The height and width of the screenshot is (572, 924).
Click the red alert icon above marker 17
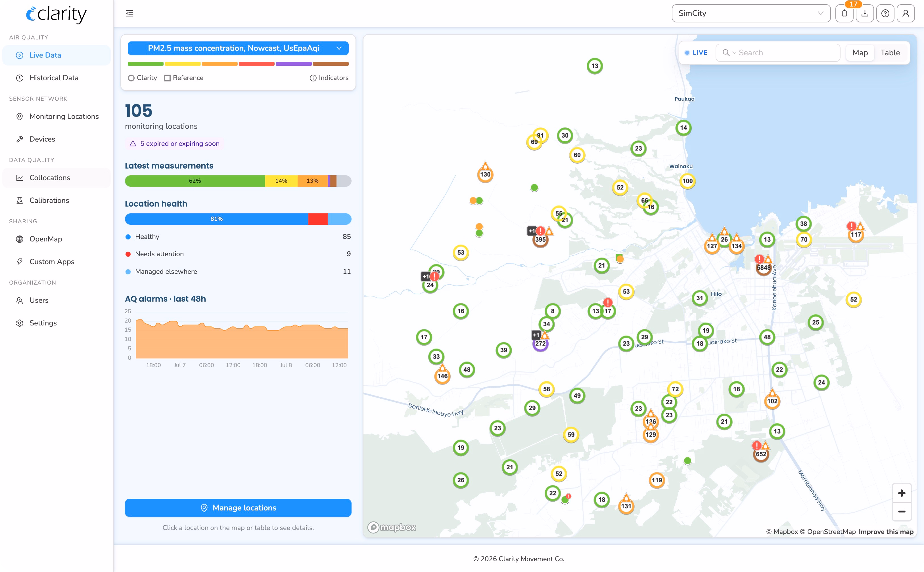pyautogui.click(x=608, y=303)
